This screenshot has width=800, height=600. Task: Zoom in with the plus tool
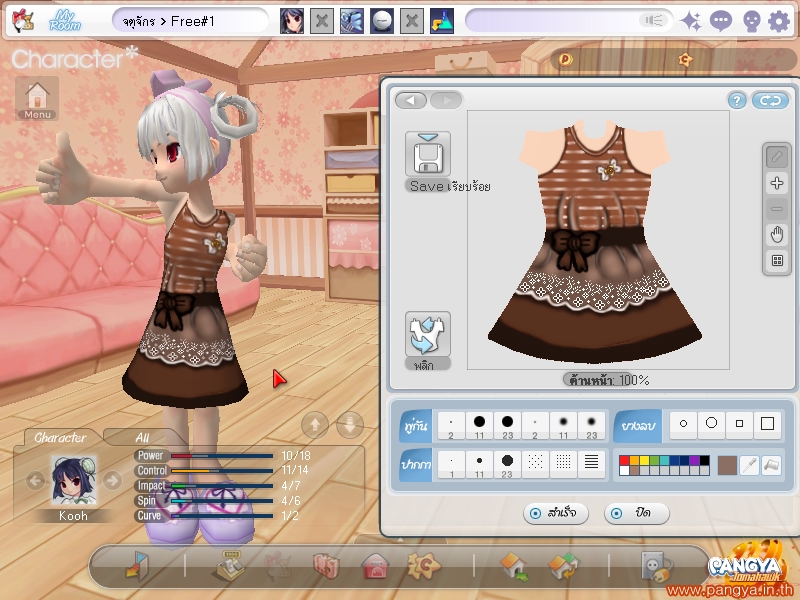coord(777,183)
